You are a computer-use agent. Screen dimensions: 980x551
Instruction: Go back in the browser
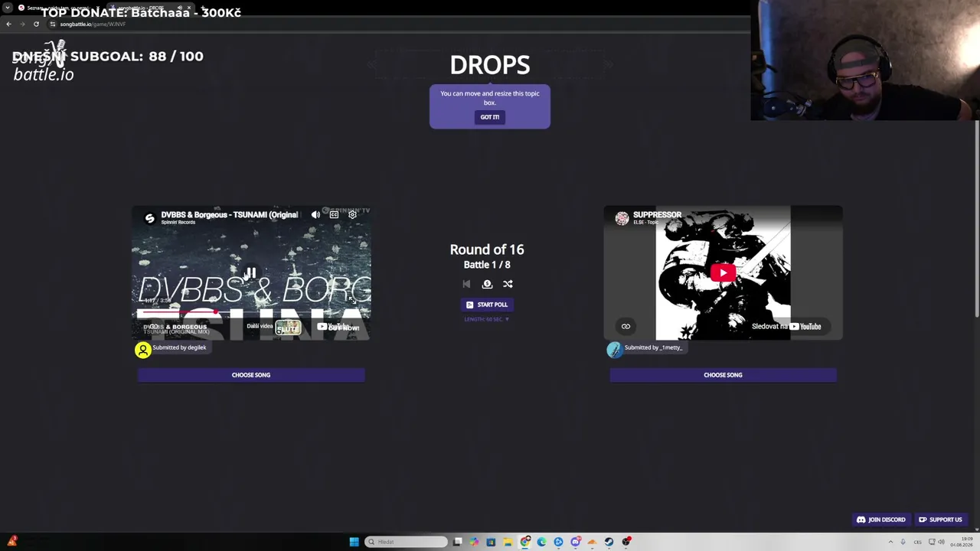coord(8,24)
